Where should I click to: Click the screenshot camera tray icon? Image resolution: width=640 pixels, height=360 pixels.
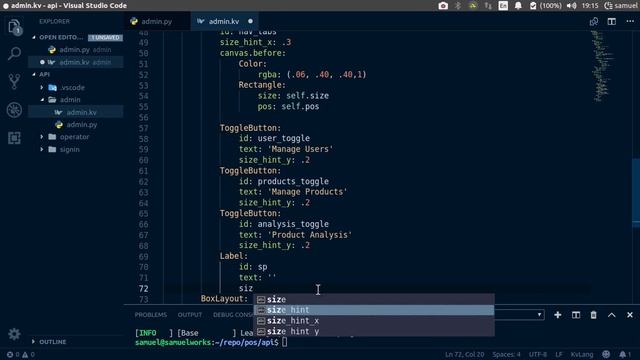point(443,6)
